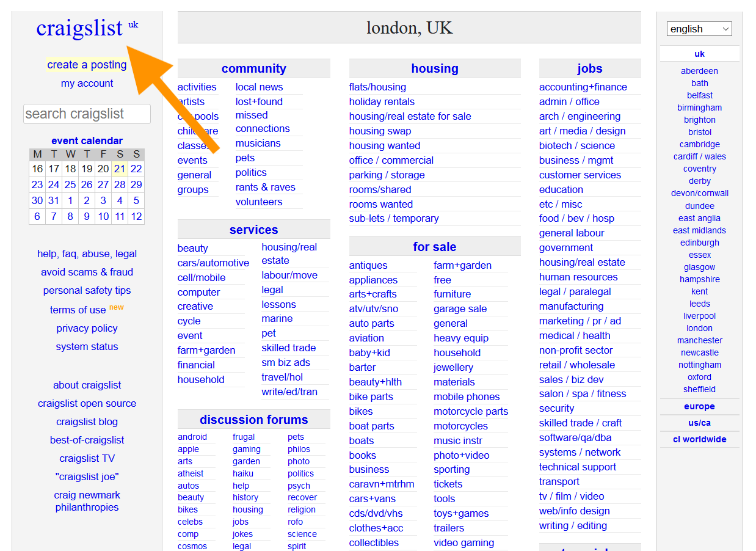Open the discussion forums heading
Image resolution: width=756 pixels, height=551 pixels.
point(253,420)
